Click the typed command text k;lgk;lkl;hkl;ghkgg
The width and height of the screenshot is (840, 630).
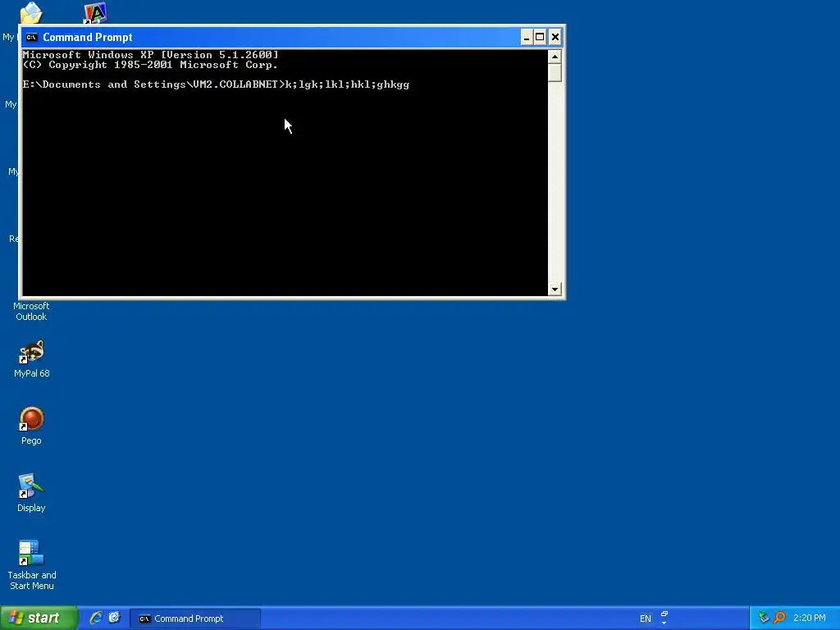[347, 84]
